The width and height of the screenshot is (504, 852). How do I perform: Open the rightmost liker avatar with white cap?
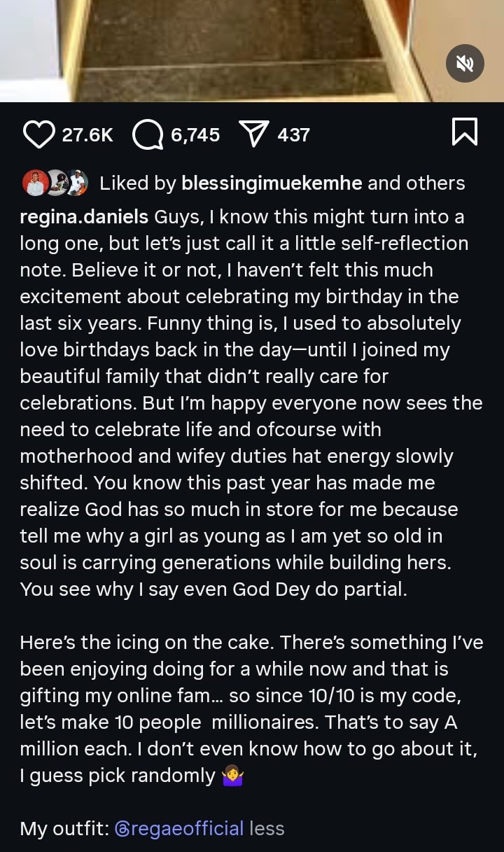coord(77,183)
